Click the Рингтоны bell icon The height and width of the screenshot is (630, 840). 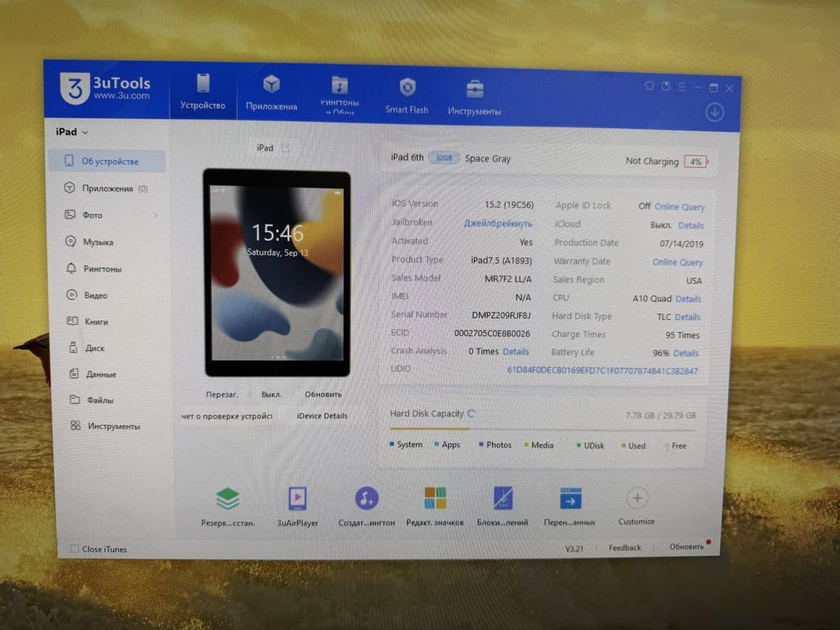pos(71,268)
